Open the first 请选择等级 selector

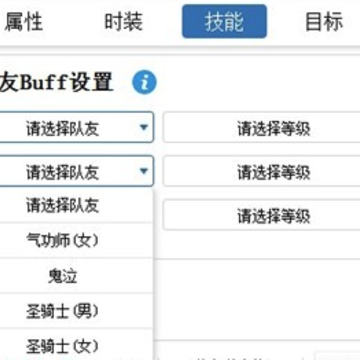tap(262, 127)
